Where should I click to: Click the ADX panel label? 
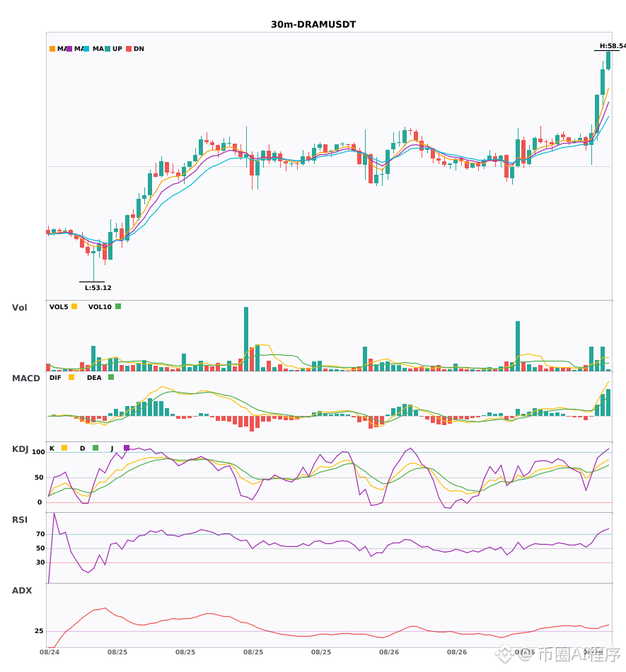pyautogui.click(x=22, y=591)
